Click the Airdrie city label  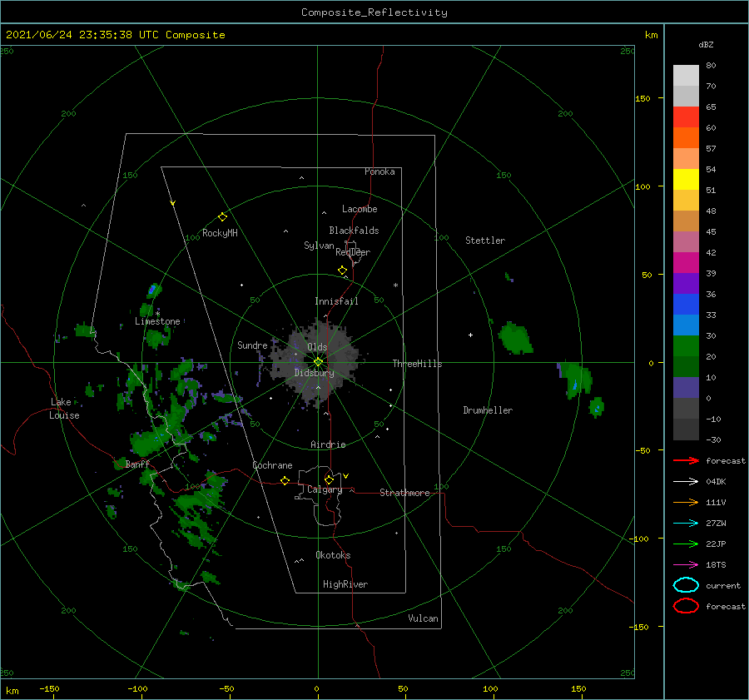point(328,444)
